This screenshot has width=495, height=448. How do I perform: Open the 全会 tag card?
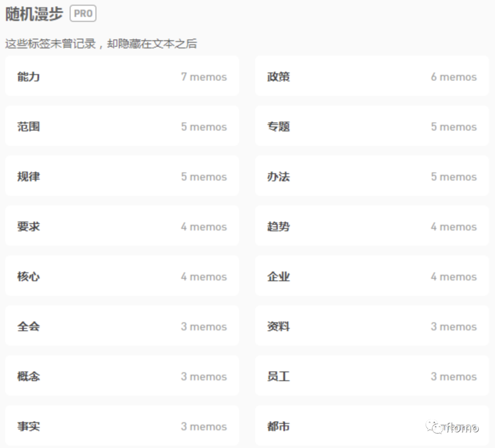(x=122, y=326)
